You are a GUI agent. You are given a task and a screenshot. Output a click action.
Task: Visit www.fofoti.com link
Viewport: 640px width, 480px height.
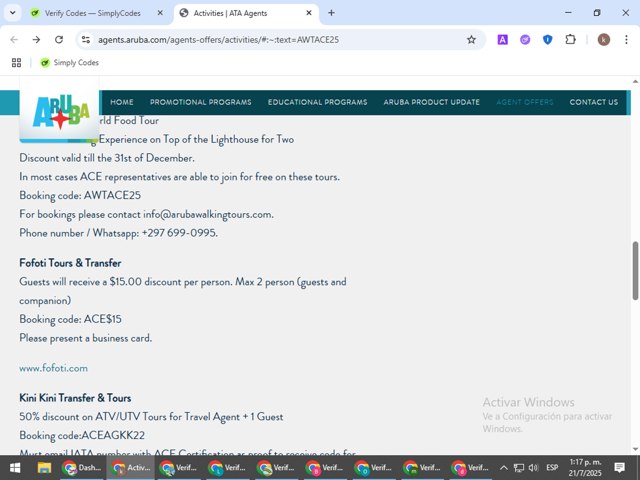[53, 368]
